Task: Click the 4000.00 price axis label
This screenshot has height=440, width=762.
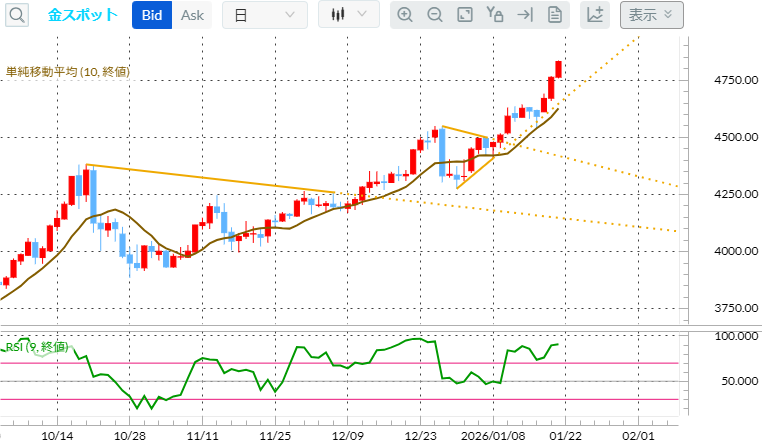Action: pyautogui.click(x=736, y=251)
